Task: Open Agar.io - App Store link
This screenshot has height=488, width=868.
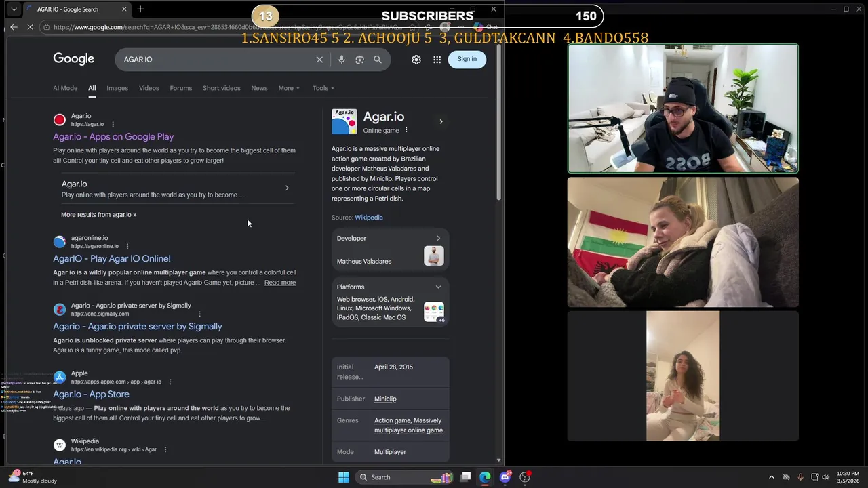Action: click(91, 394)
